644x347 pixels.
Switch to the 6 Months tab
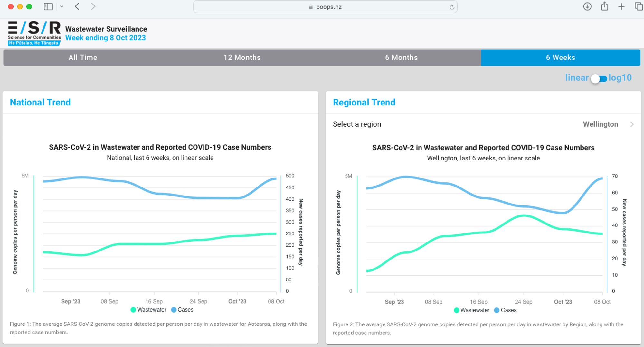click(402, 58)
